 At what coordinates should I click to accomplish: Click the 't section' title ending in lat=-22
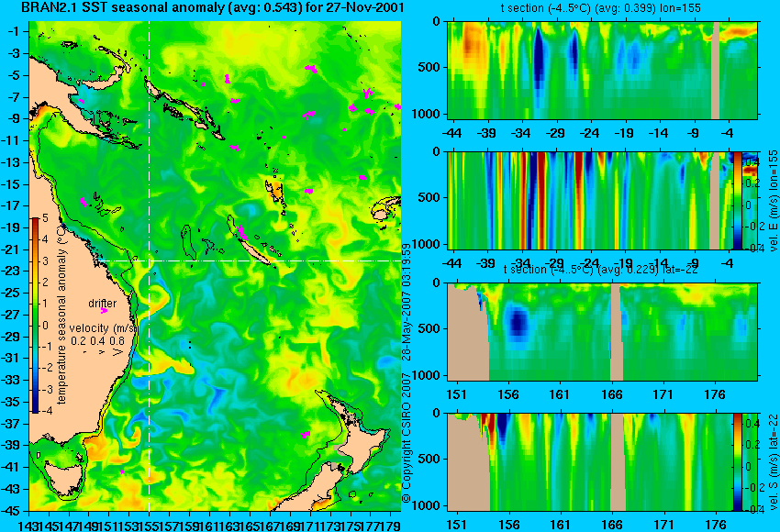(601, 270)
